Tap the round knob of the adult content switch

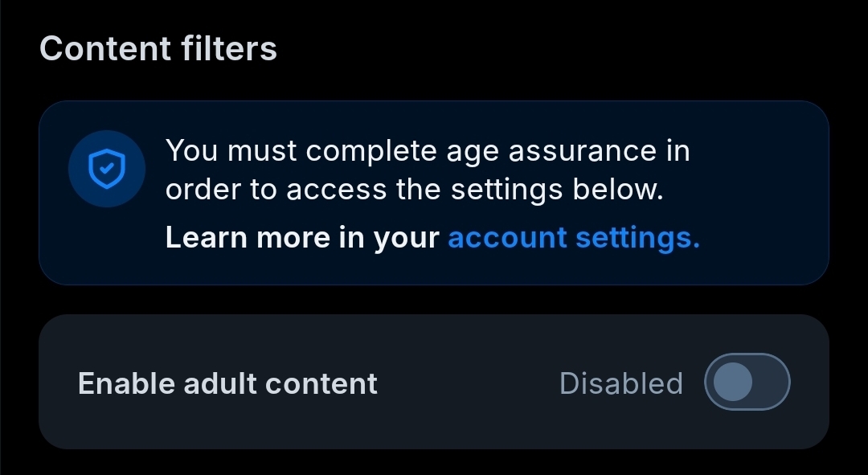coord(732,382)
